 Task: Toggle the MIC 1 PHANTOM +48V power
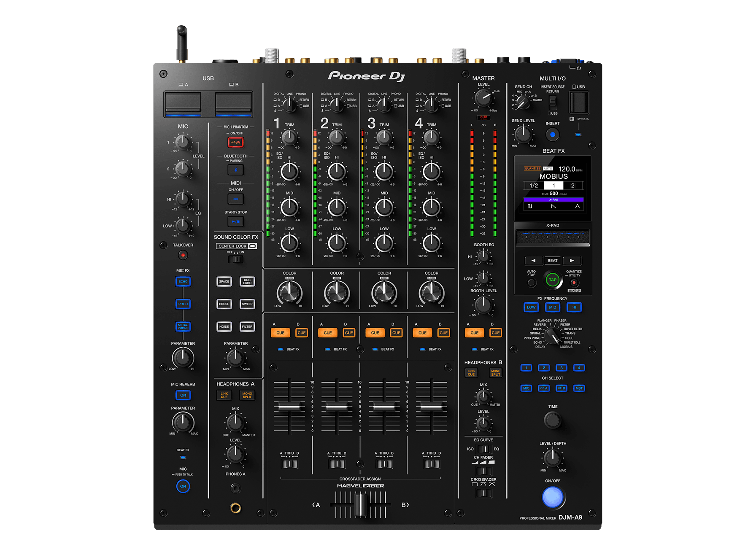[x=235, y=142]
